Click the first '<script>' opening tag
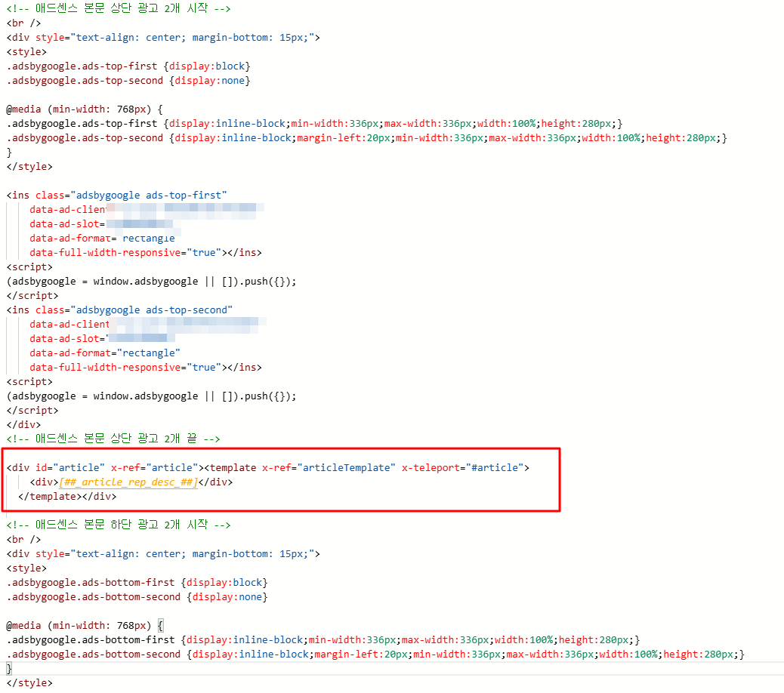The image size is (784, 693). tap(29, 266)
